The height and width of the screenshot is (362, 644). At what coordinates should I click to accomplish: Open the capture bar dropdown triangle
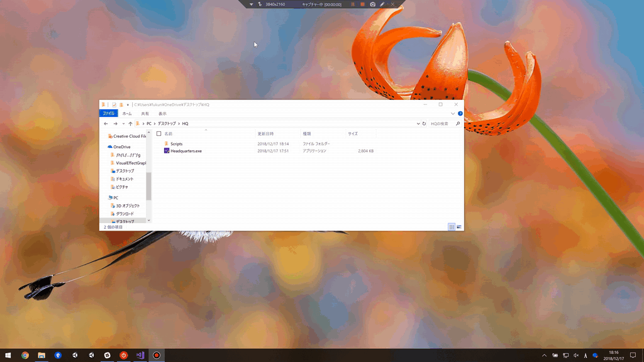pyautogui.click(x=251, y=4)
